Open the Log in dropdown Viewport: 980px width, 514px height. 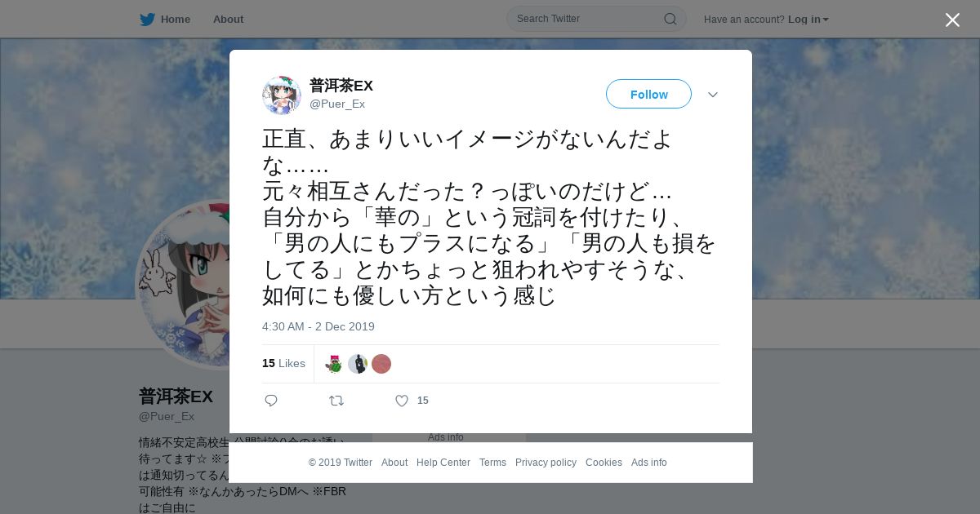pos(808,19)
